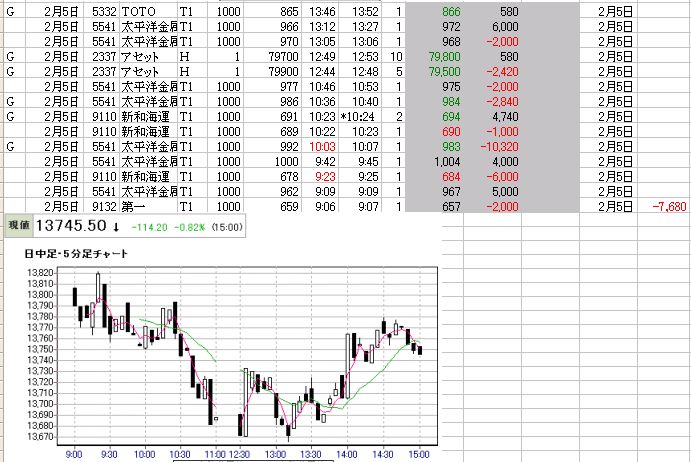Select the 9132 第一 stock name cell
The width and height of the screenshot is (691, 462).
click(x=134, y=206)
